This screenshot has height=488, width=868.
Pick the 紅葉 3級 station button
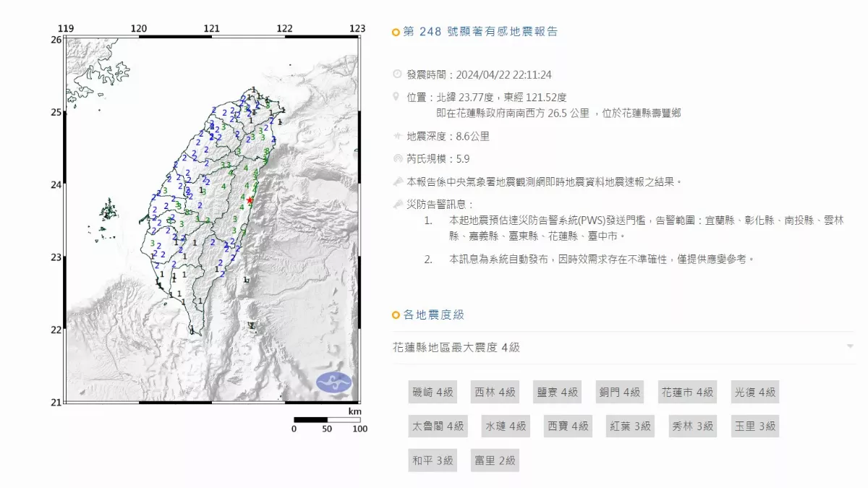(630, 426)
